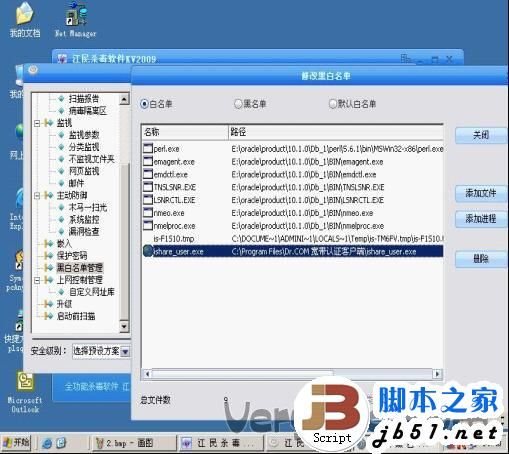
Task: Open 病毒隔离区 in the tree
Action: point(87,111)
